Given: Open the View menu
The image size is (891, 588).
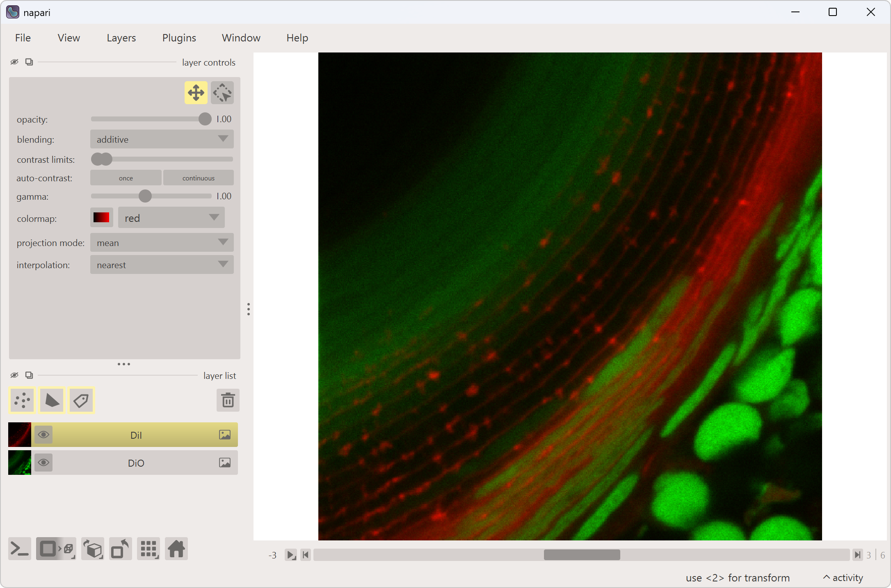Looking at the screenshot, I should coord(69,38).
